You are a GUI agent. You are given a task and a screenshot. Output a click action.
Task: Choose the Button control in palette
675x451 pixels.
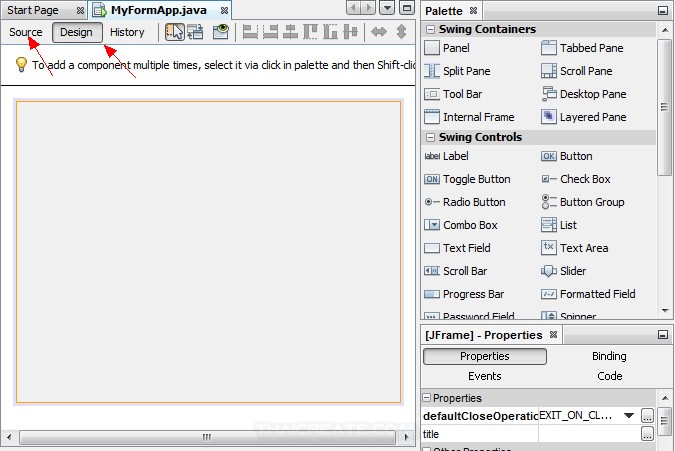pos(567,156)
